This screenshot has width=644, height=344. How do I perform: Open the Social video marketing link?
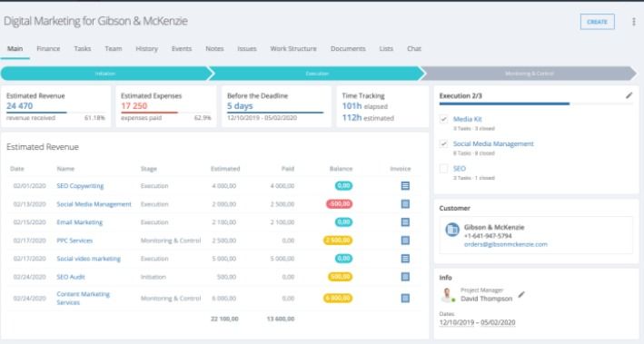tap(88, 258)
